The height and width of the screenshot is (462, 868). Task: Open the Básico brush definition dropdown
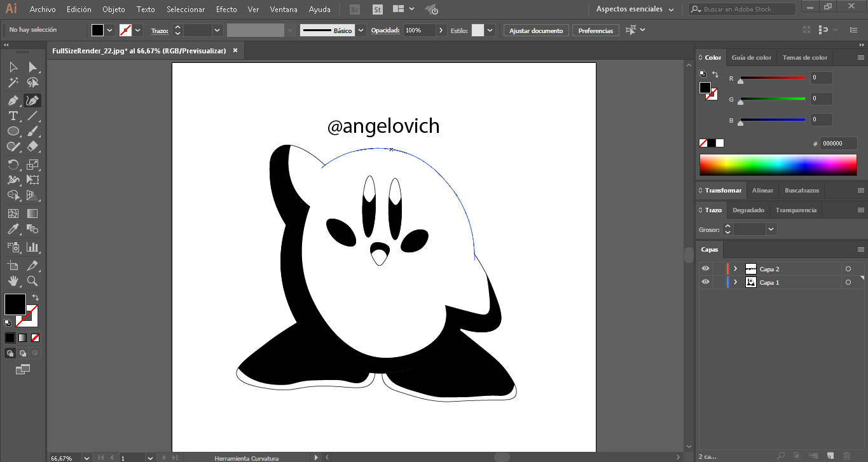coord(361,31)
